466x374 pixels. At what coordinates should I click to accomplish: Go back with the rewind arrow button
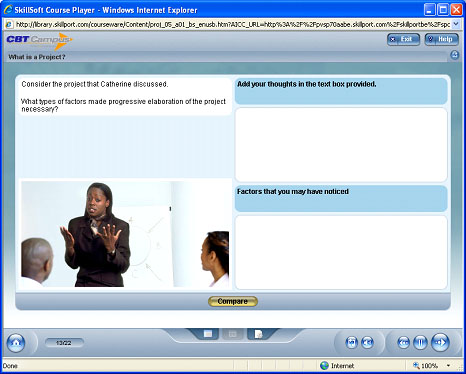click(403, 343)
